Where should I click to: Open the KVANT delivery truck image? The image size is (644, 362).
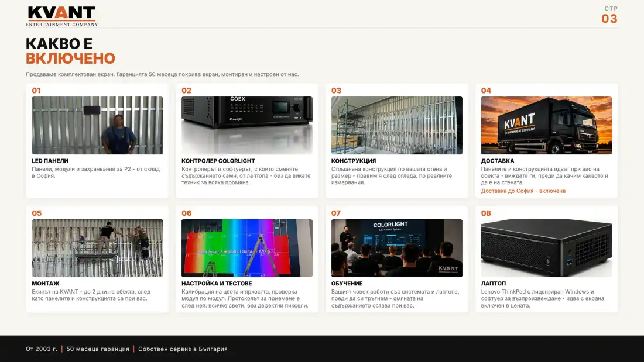[x=546, y=125]
